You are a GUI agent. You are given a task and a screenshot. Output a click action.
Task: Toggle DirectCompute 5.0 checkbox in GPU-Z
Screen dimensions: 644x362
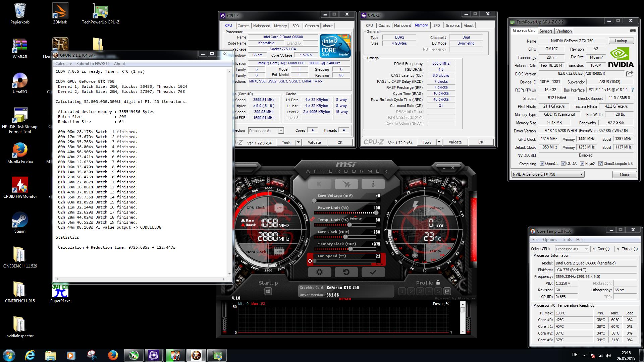click(601, 164)
